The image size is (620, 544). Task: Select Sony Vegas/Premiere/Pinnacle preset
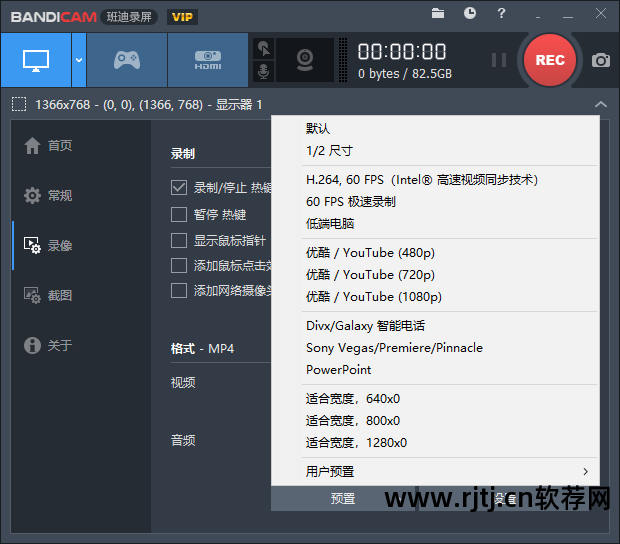click(435, 348)
